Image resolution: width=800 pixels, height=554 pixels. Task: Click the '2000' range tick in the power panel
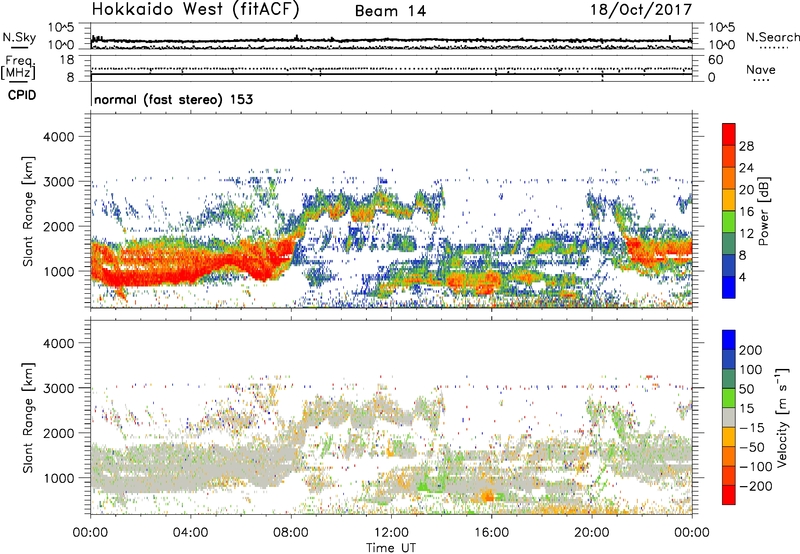59,226
